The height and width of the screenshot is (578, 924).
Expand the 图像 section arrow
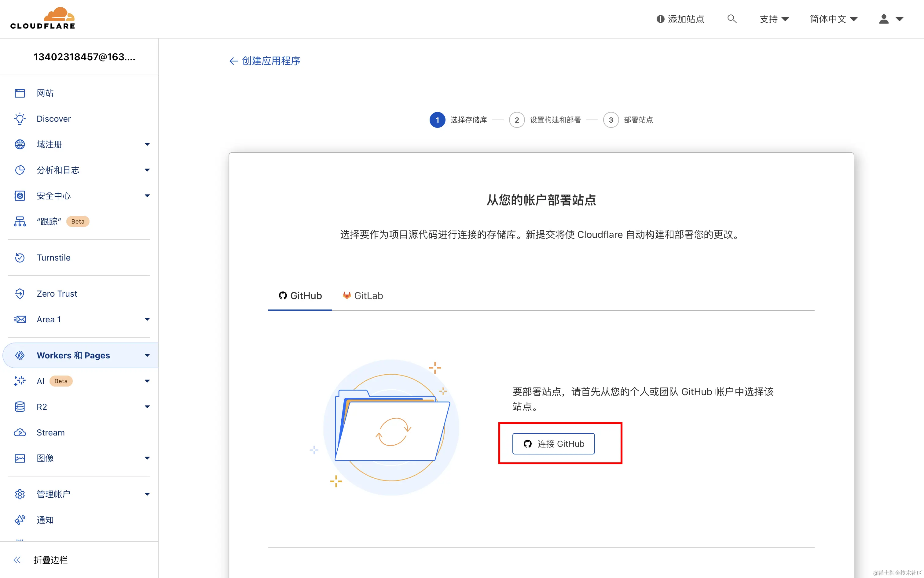click(x=147, y=458)
